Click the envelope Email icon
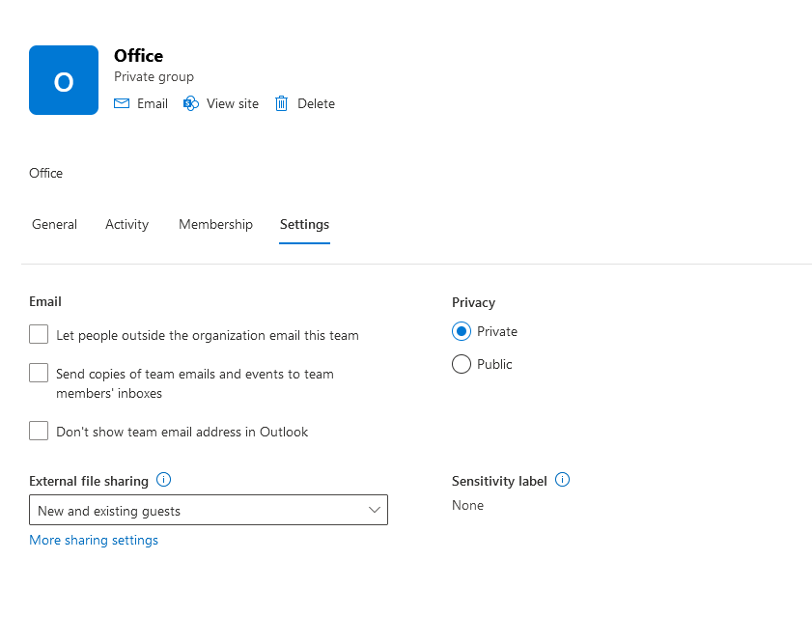812x644 pixels. coord(122,103)
